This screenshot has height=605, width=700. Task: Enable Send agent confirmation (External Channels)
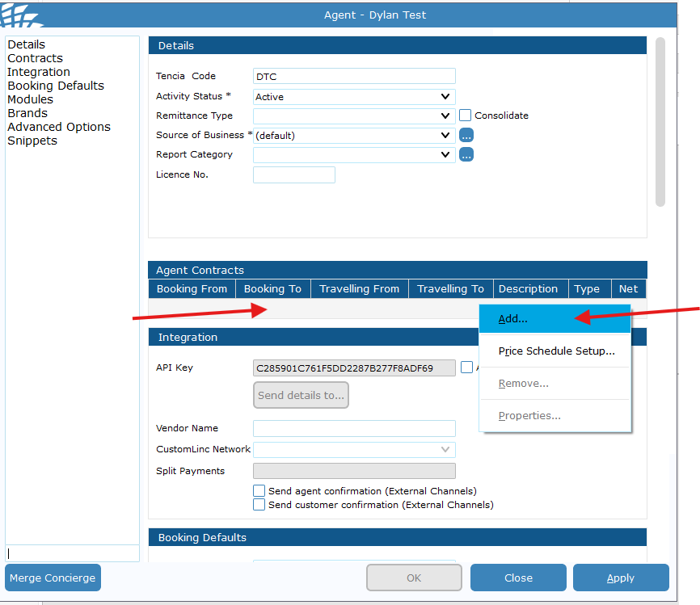(259, 491)
